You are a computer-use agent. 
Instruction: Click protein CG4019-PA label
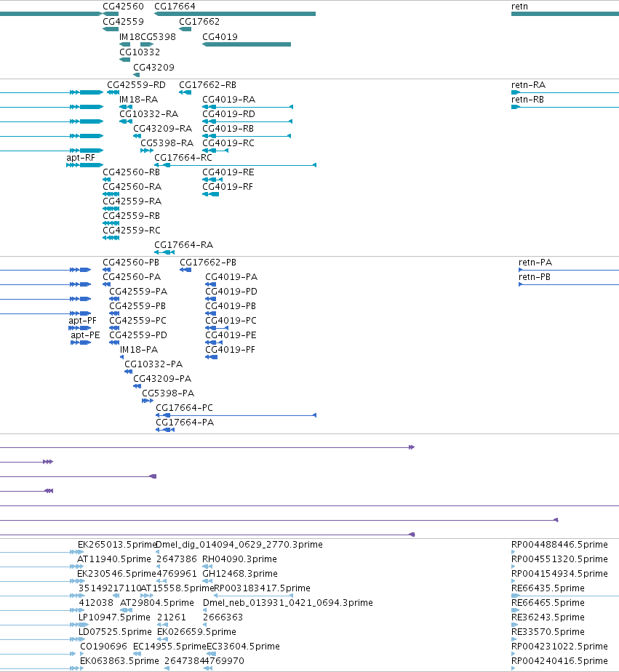pos(231,277)
